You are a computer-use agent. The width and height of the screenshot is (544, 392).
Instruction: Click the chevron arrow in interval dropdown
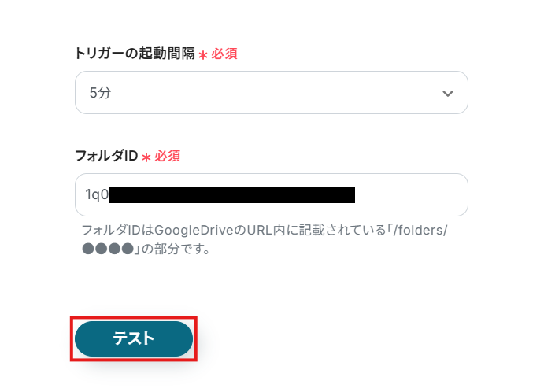(x=447, y=94)
